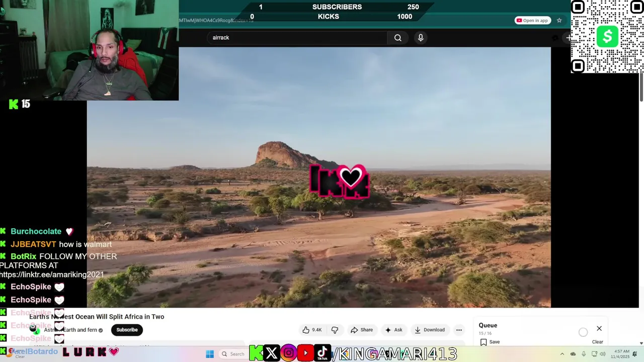Click the video title Earth's Newest Ocean
The width and height of the screenshot is (644, 362).
[97, 317]
